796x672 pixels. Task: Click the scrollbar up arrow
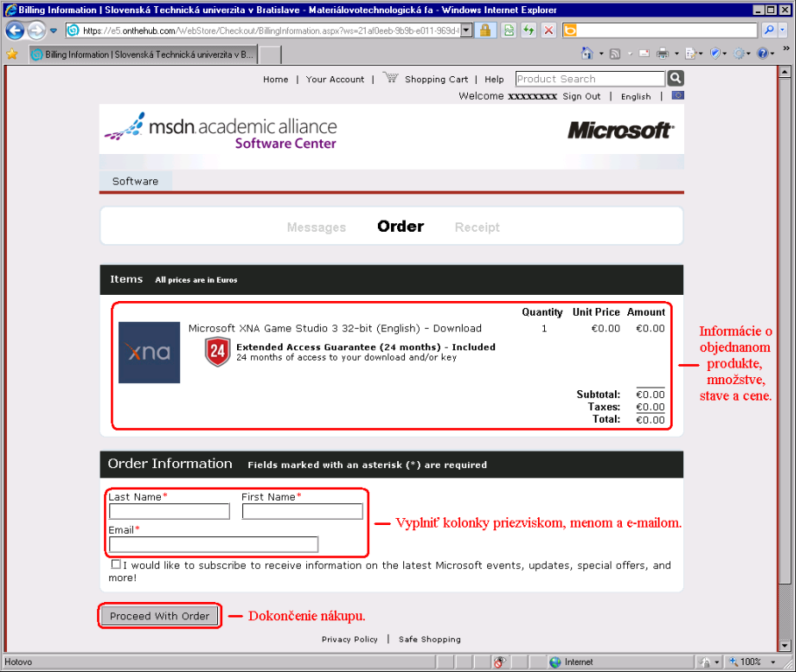(x=785, y=72)
